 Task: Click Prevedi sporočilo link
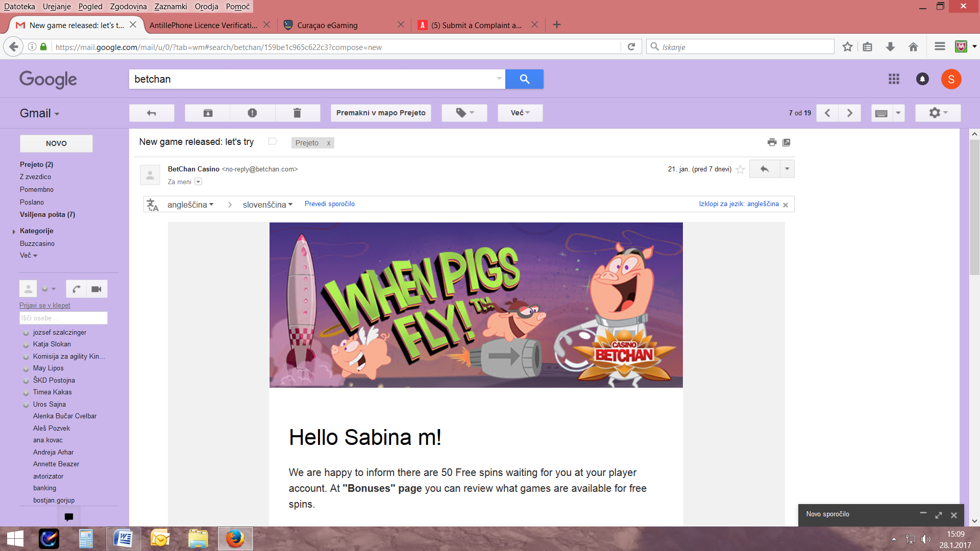330,204
